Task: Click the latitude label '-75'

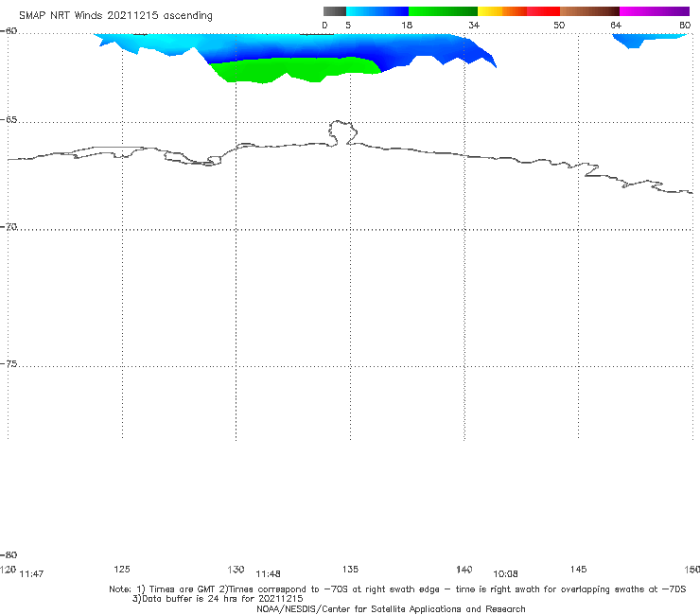Action: click(x=9, y=364)
